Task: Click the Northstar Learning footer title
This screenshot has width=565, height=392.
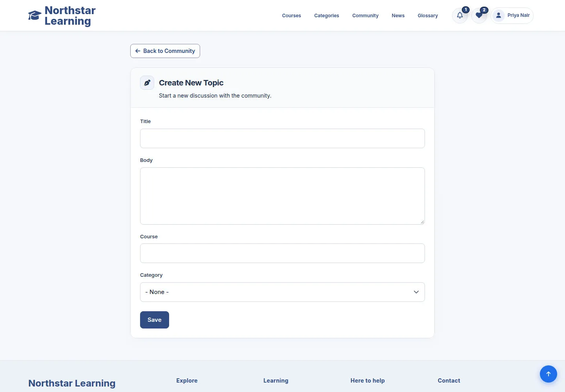Action: pos(72,383)
